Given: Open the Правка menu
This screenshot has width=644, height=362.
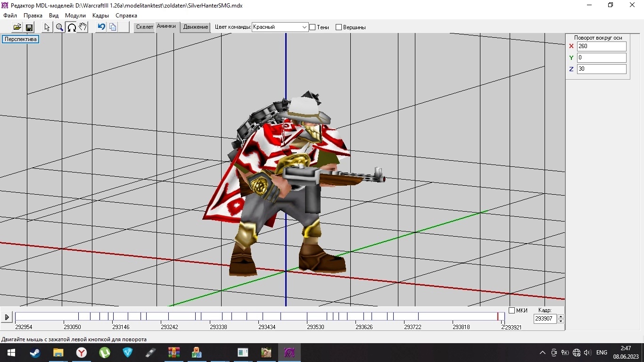Looking at the screenshot, I should 33,16.
